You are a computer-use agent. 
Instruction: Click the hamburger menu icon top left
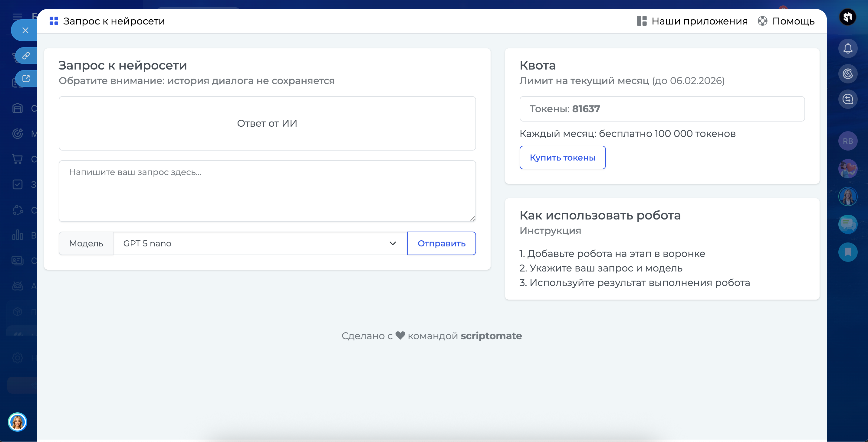[18, 16]
